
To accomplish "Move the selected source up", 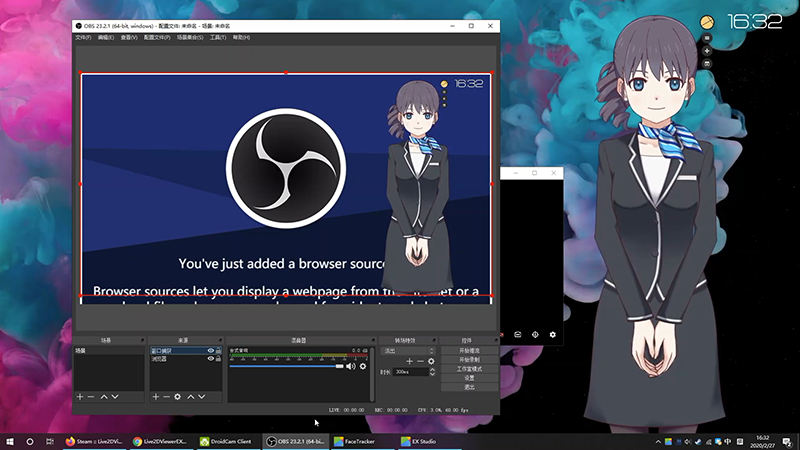I will tap(191, 396).
